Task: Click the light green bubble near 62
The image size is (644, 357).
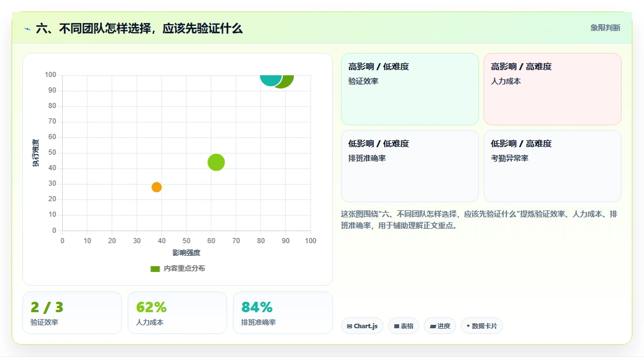Action: click(216, 162)
